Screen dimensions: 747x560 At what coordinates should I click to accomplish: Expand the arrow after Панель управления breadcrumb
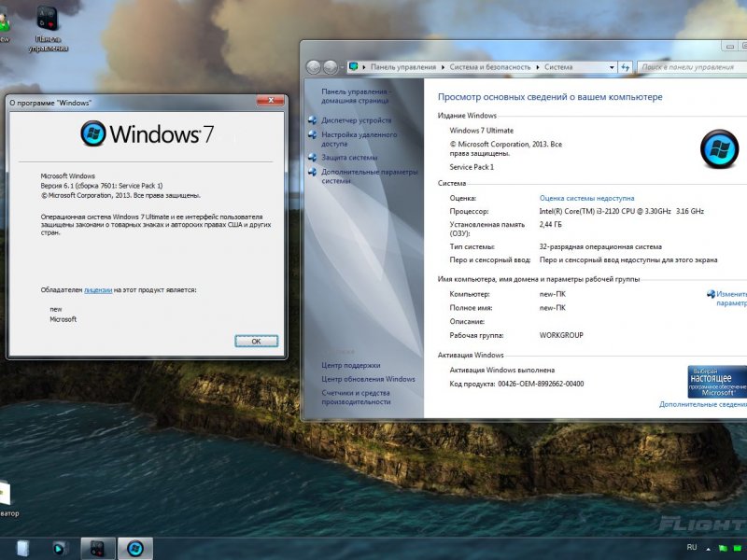coord(443,67)
